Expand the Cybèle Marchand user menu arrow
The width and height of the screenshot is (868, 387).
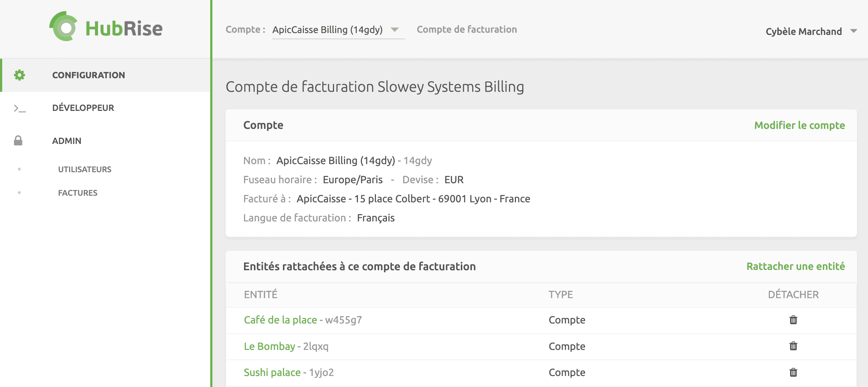854,31
